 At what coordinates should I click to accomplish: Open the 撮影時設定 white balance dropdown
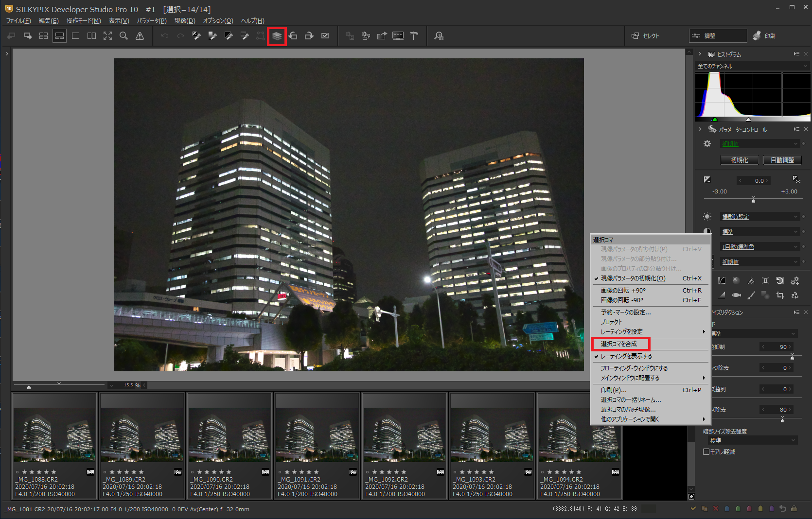tap(759, 217)
